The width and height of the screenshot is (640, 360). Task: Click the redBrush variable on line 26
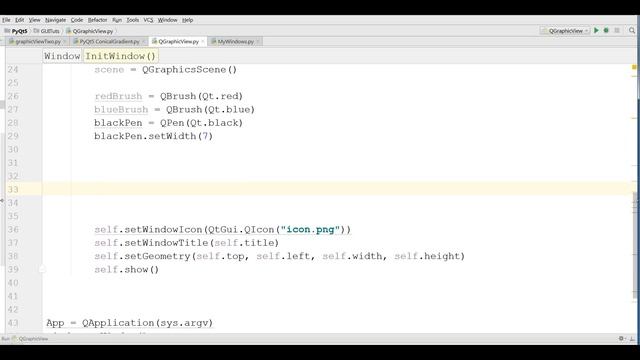click(x=118, y=96)
